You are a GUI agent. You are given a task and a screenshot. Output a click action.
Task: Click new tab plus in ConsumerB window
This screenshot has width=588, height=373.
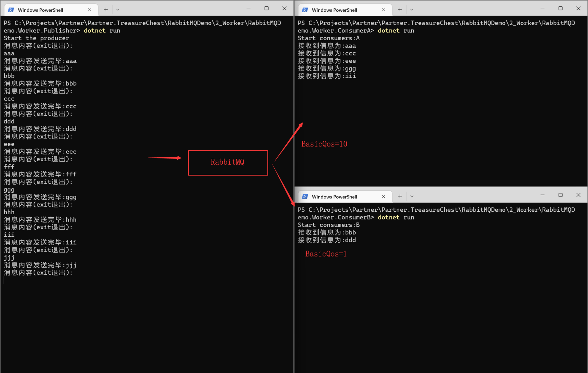coord(400,196)
